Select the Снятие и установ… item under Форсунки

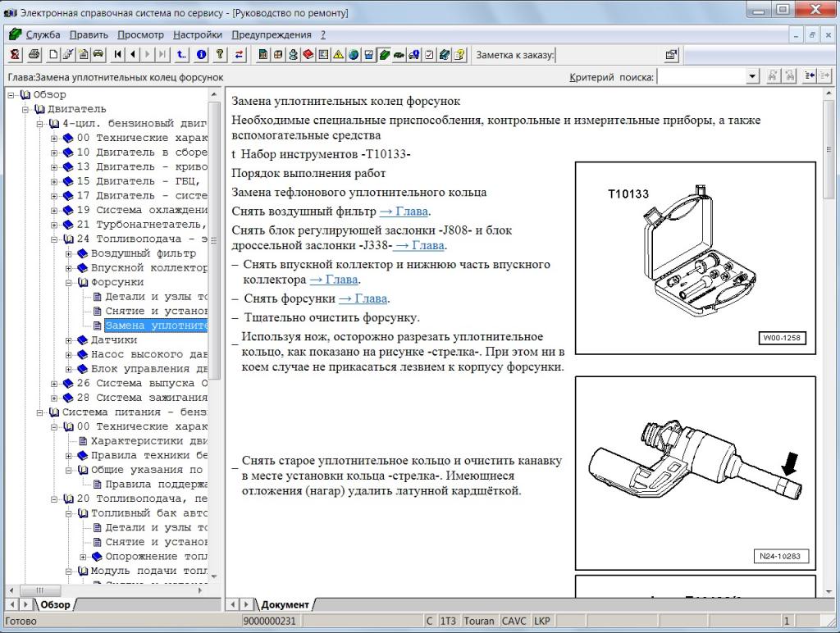tap(156, 311)
